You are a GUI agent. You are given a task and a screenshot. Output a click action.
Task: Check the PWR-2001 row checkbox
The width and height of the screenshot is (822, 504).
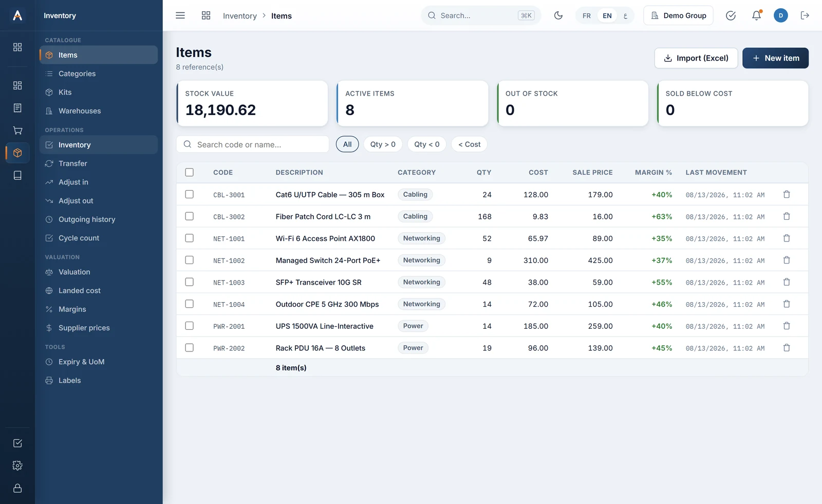(x=190, y=326)
